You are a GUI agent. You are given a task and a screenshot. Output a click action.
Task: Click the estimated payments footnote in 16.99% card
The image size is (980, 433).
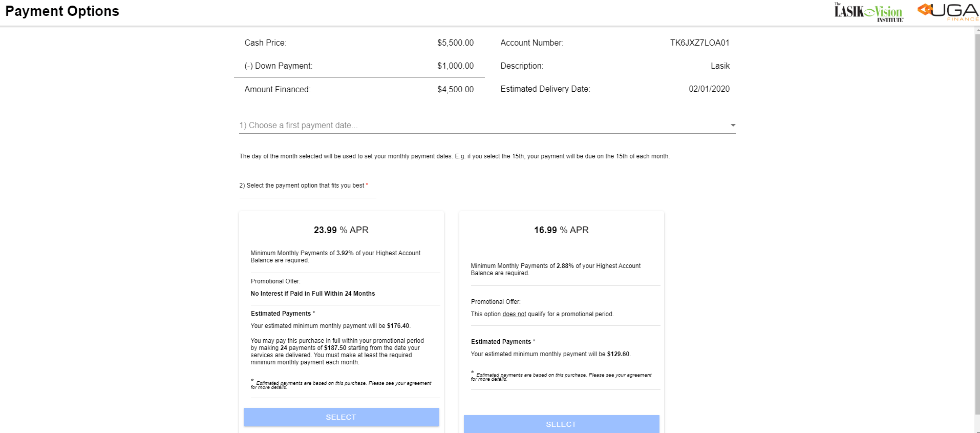click(561, 376)
